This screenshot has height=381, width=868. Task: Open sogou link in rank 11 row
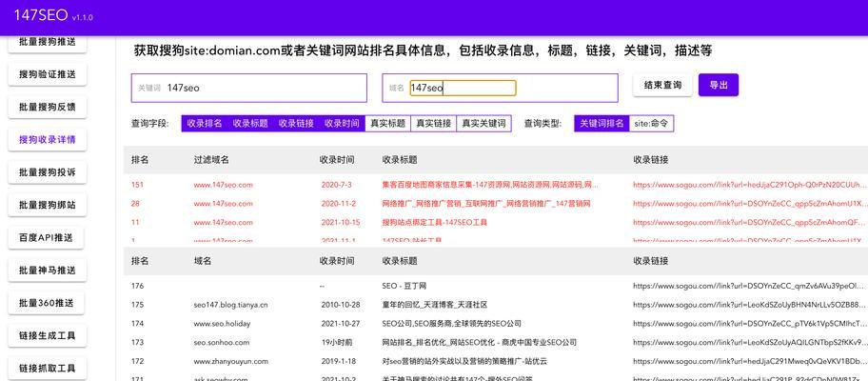pos(748,223)
